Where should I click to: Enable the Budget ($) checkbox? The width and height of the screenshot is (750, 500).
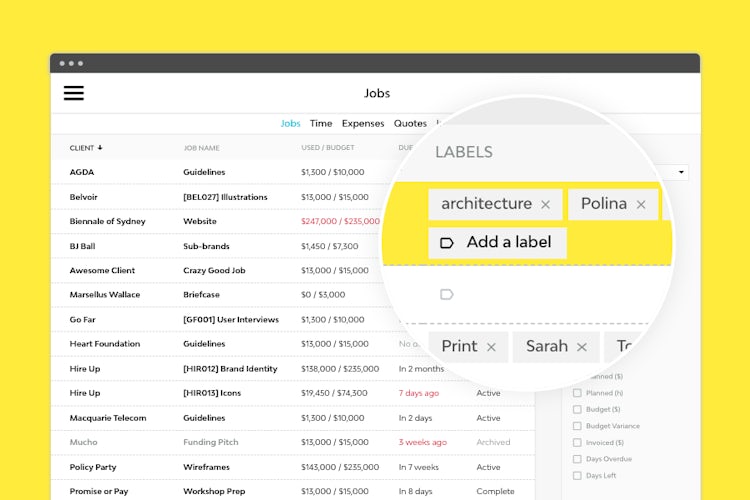click(577, 410)
